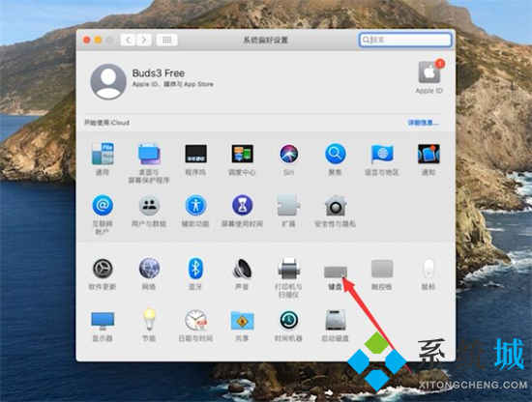Open Security & Privacy (安全性与隐私) icon

point(336,206)
